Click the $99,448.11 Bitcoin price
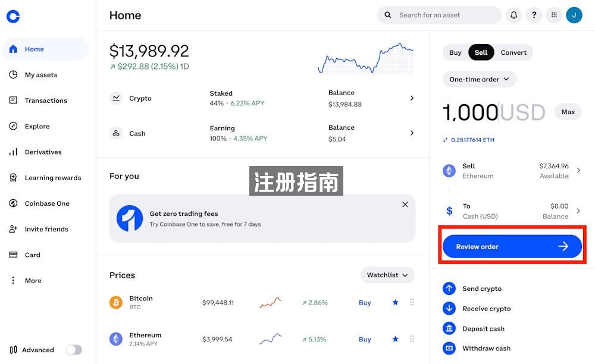This screenshot has height=364, width=595. (x=218, y=303)
